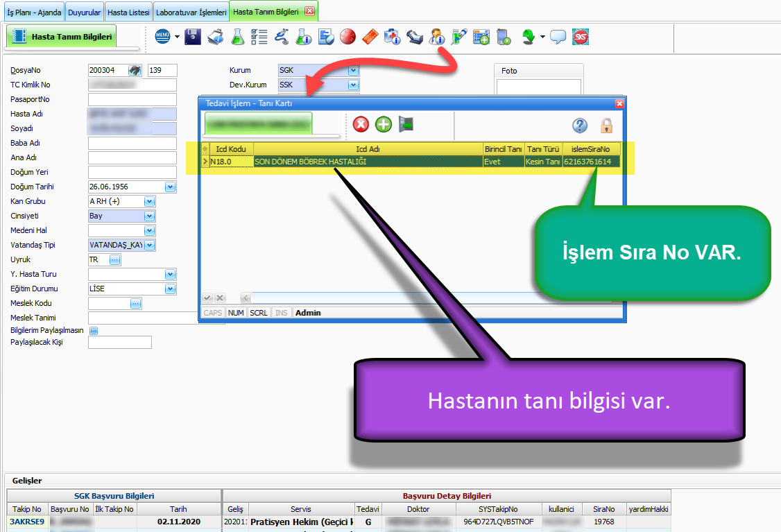
Task: Open Laboratuvar İşlemleri tab
Action: (x=191, y=12)
